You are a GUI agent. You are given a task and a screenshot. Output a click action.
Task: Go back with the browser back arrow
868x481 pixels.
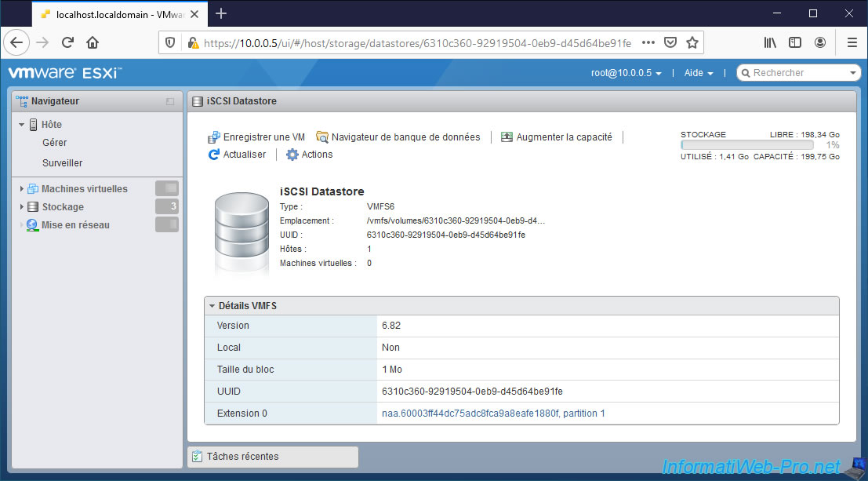pos(16,42)
